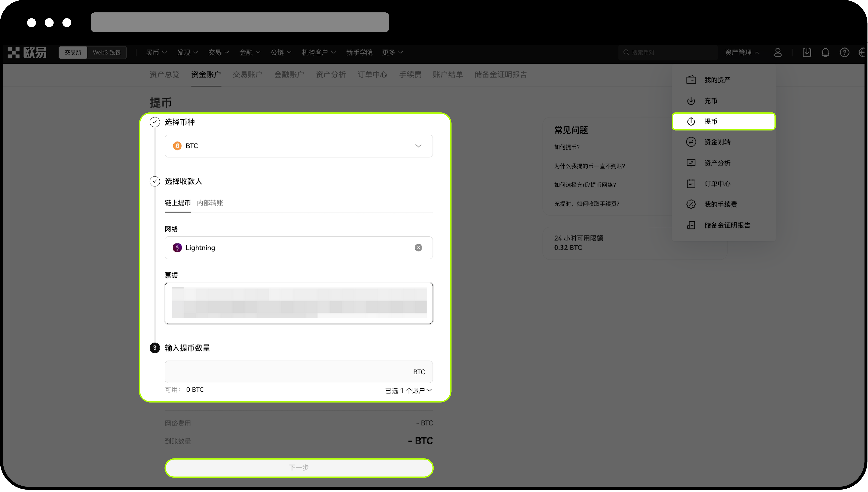Open FAQ 充提时，如何收取手续费?
Viewport: 868px width, 492px height.
[586, 204]
